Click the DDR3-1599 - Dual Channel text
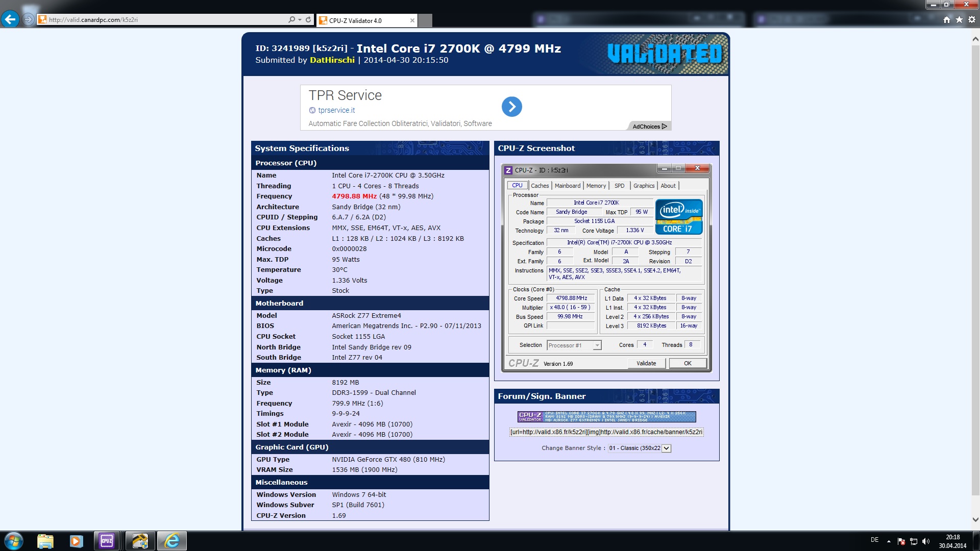 [374, 393]
